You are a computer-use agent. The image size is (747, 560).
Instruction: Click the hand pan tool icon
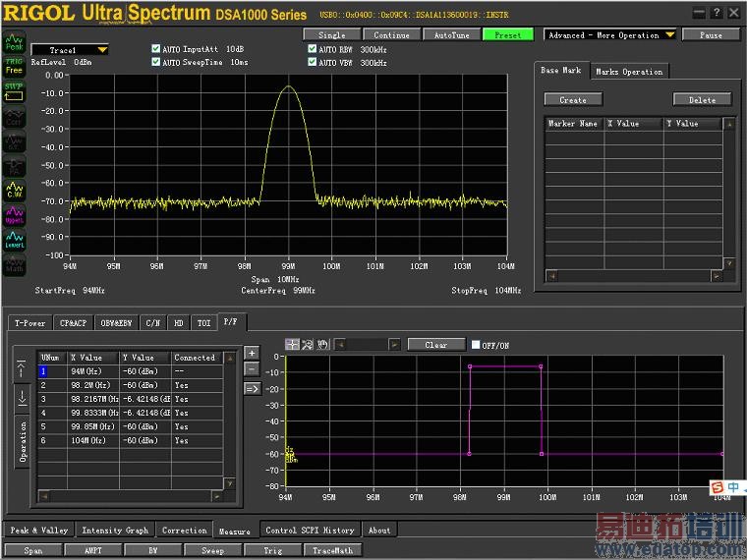(321, 345)
